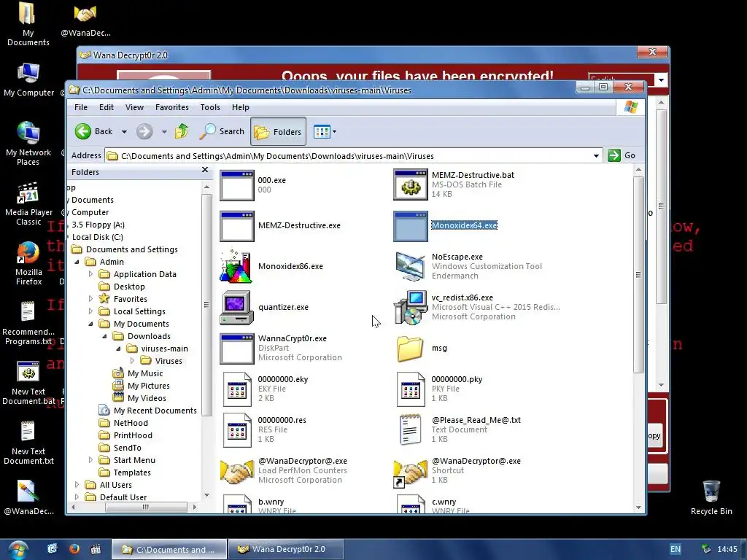
Task: Open the View menu
Action: coord(134,107)
